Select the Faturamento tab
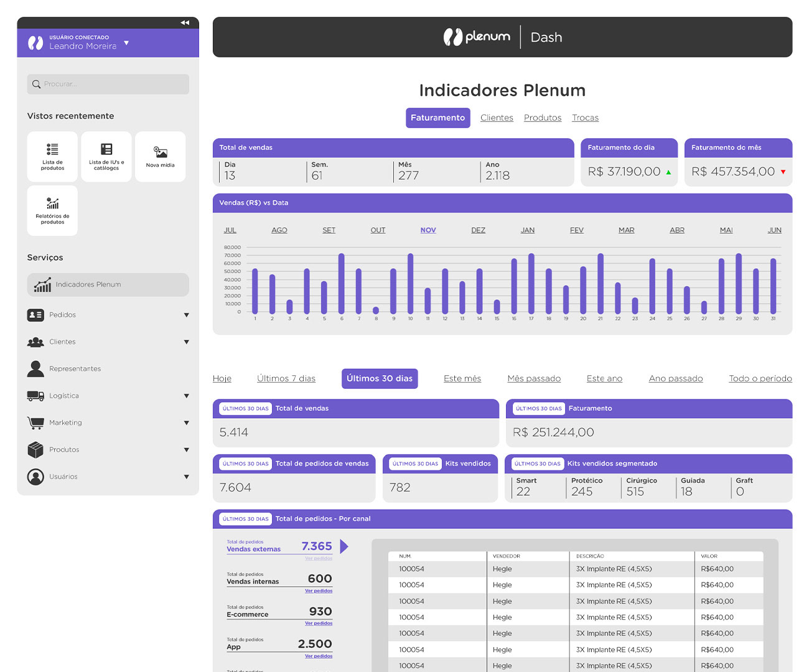The image size is (809, 672). point(437,118)
